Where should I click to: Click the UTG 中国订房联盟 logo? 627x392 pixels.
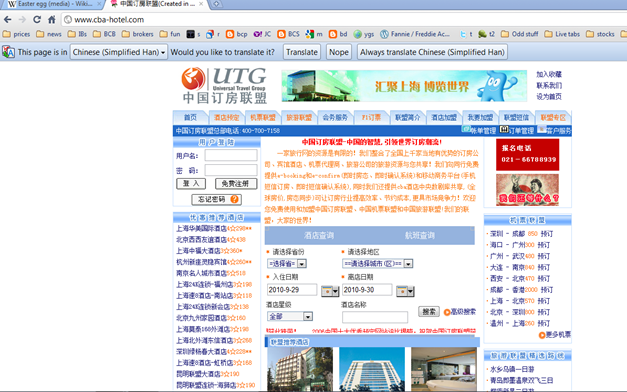coord(224,86)
